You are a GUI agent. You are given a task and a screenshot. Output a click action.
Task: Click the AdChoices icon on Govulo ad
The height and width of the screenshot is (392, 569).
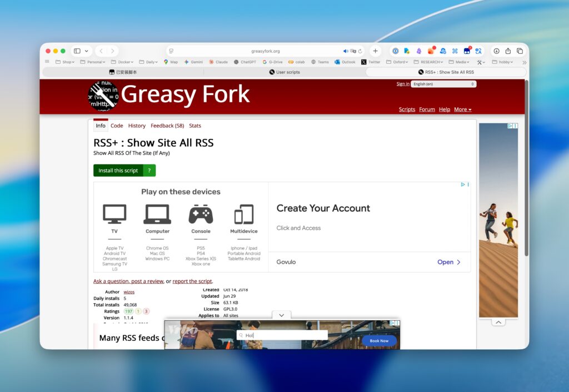(463, 184)
